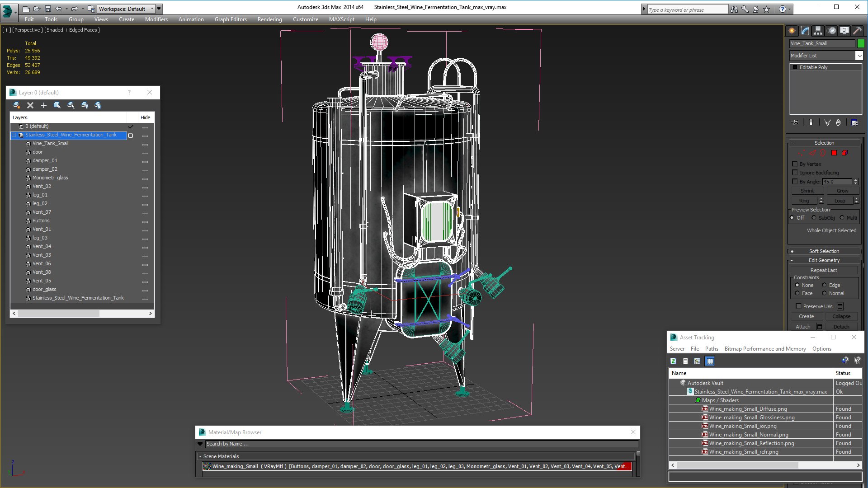Open the Motion command panel tab
The image size is (868, 488).
[x=832, y=31]
